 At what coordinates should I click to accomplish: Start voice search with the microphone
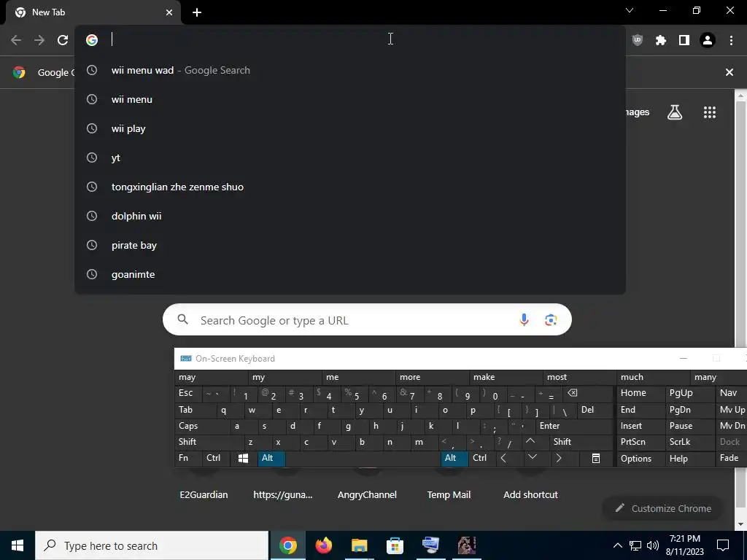pyautogui.click(x=524, y=319)
